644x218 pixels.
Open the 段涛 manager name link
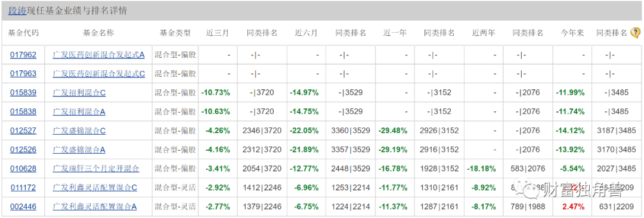(17, 11)
